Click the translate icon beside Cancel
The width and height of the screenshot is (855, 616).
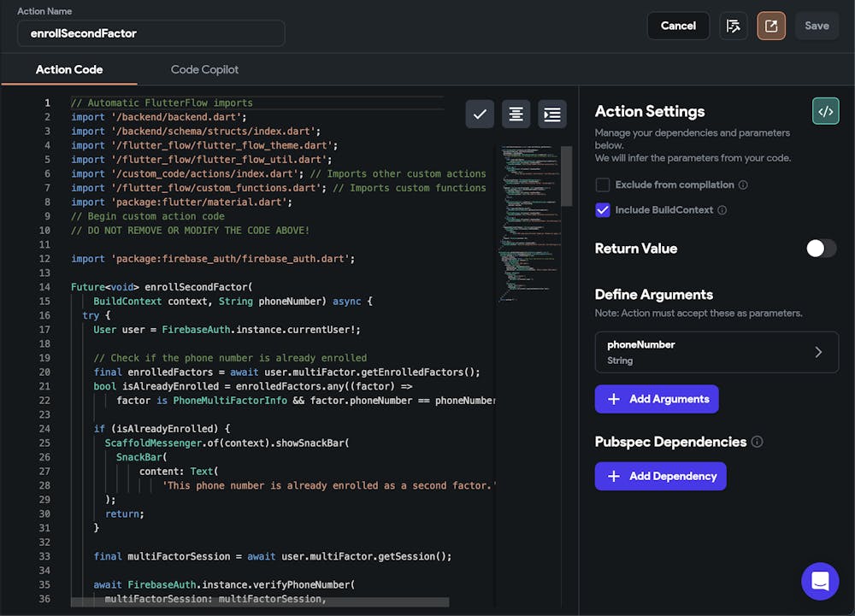tap(733, 26)
